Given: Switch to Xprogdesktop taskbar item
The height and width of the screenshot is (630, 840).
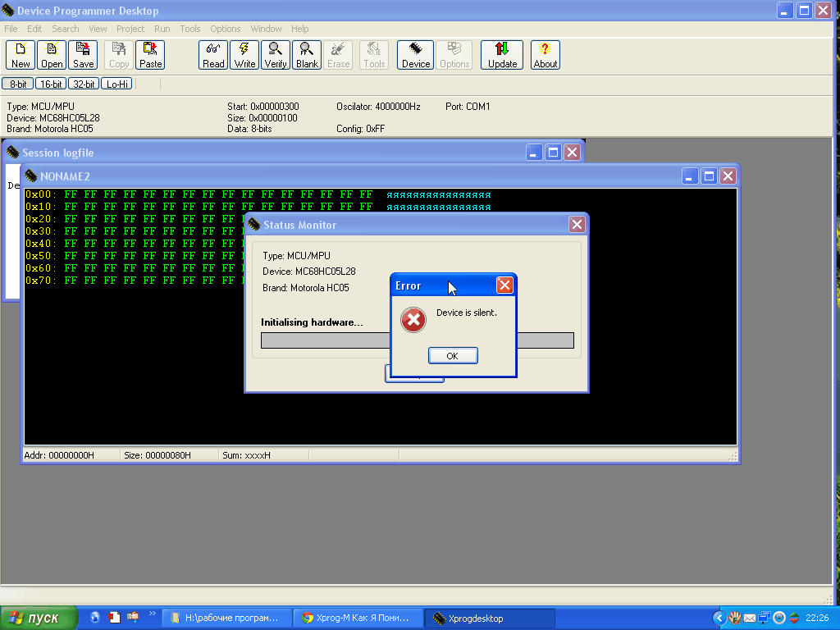Looking at the screenshot, I should (490, 619).
